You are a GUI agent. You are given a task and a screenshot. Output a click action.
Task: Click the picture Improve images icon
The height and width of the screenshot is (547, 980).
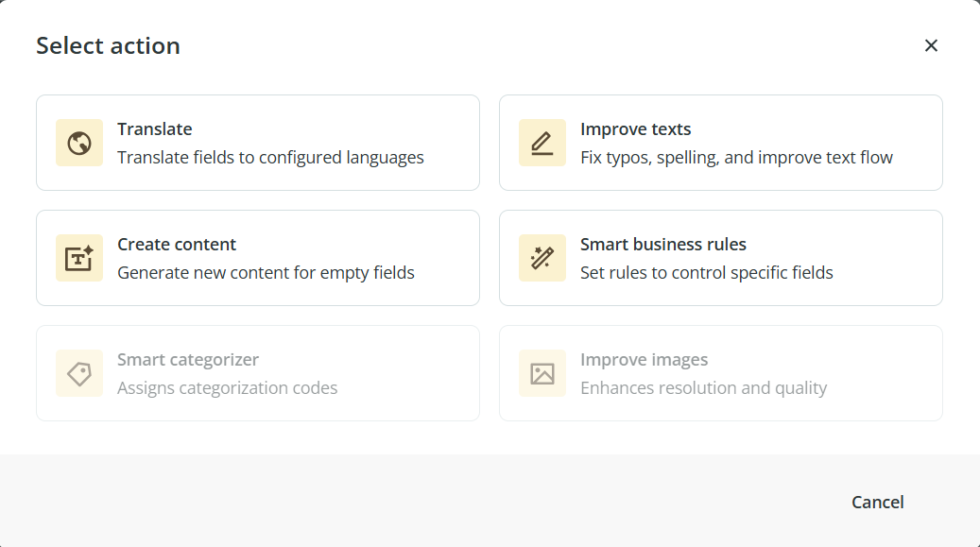pyautogui.click(x=542, y=373)
